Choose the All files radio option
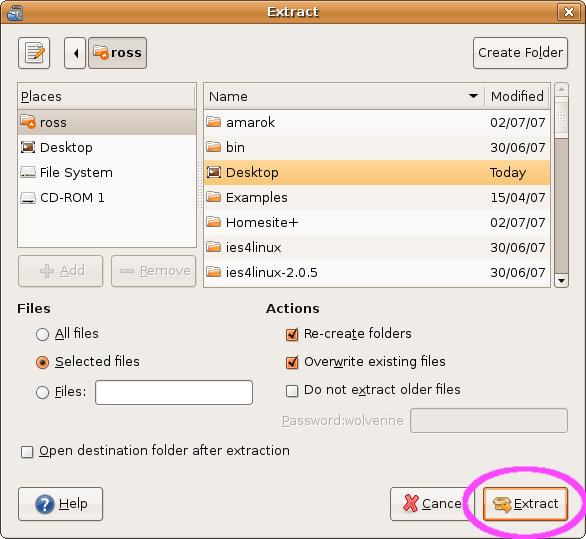586x539 pixels. pos(42,334)
